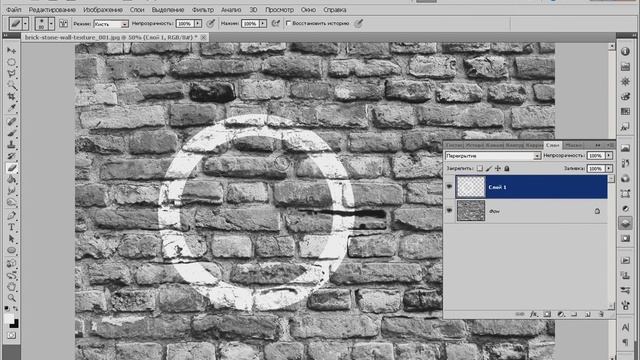Create new adjustment layer
The height and width of the screenshot is (360, 640).
(x=561, y=314)
